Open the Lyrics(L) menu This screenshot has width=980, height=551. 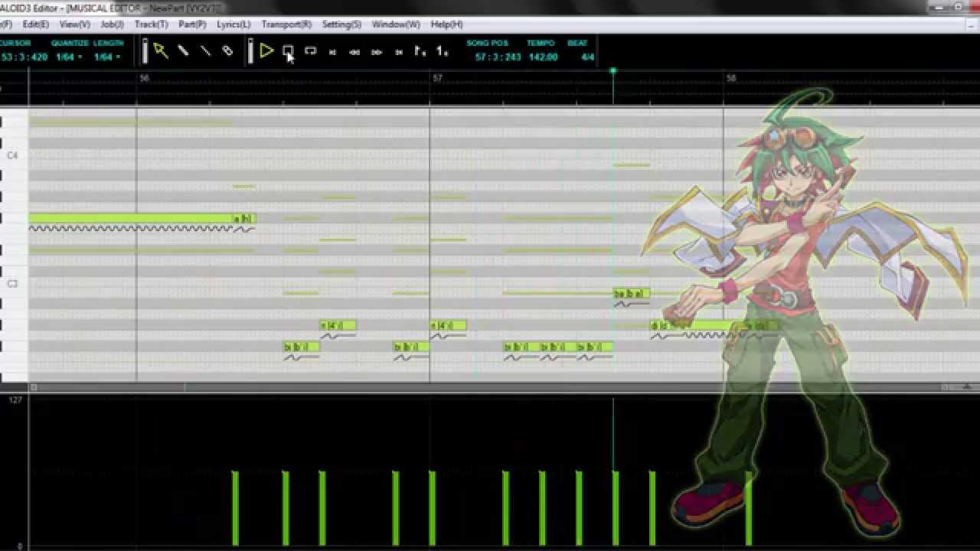(x=234, y=24)
